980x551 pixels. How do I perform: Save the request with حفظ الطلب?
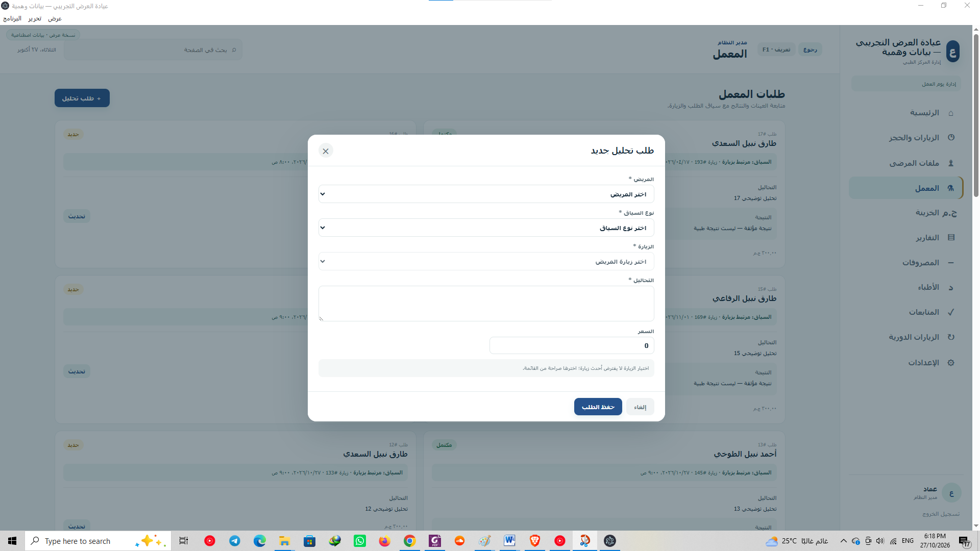click(598, 407)
